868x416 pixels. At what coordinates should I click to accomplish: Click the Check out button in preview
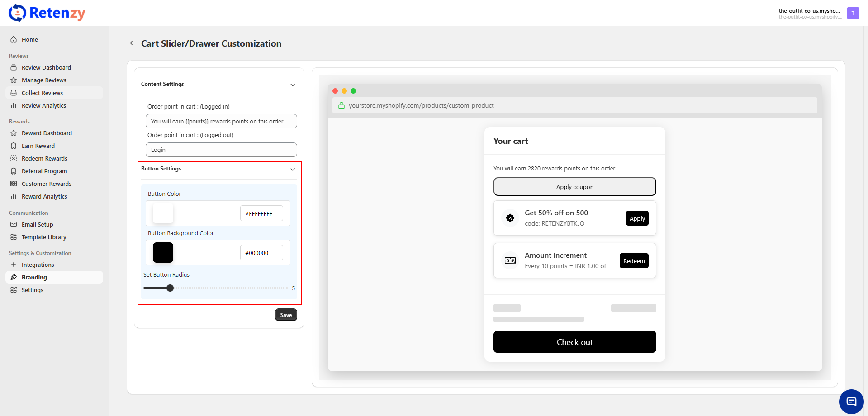[574, 342]
